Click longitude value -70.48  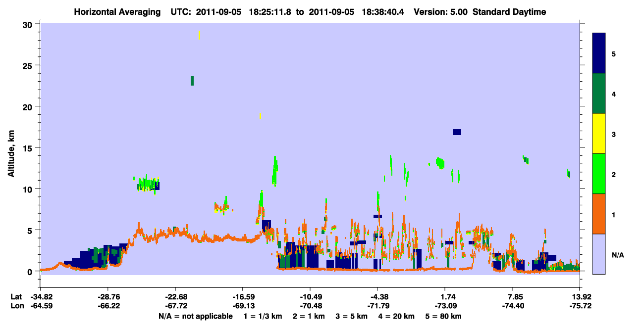[310, 306]
